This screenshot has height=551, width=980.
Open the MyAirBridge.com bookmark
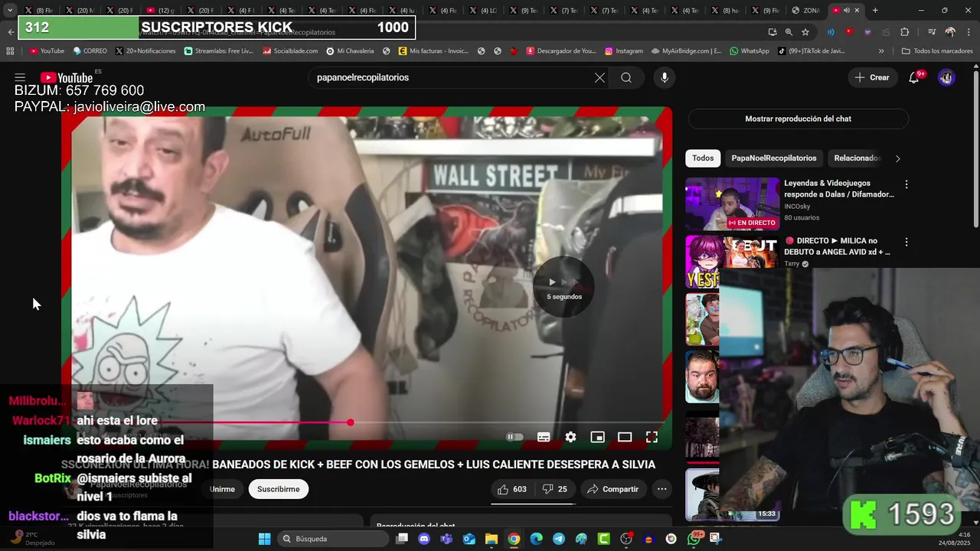point(687,51)
